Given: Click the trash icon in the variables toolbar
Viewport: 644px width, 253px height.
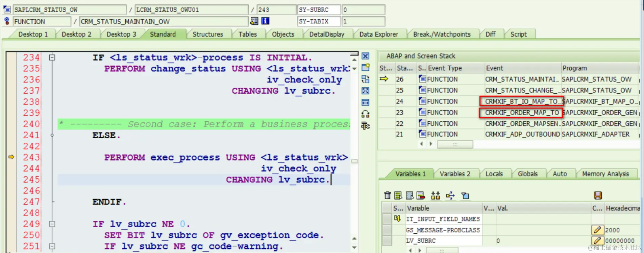Looking at the screenshot, I should [x=388, y=195].
